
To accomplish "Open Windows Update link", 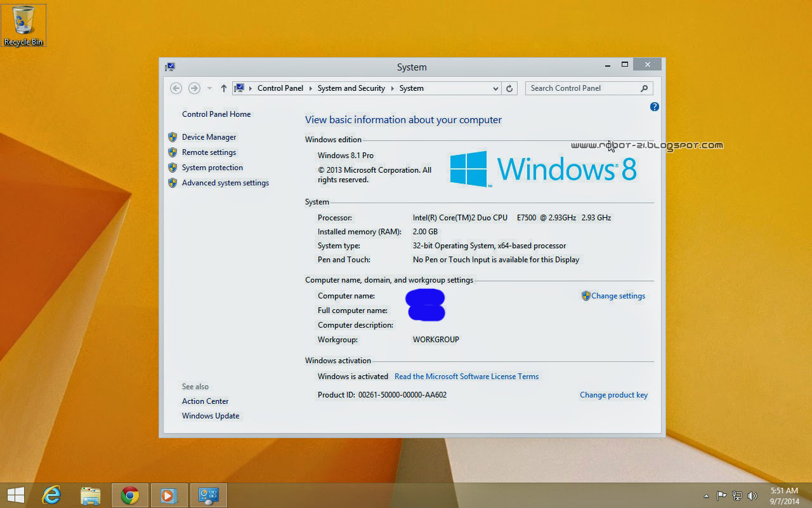I will click(x=211, y=416).
